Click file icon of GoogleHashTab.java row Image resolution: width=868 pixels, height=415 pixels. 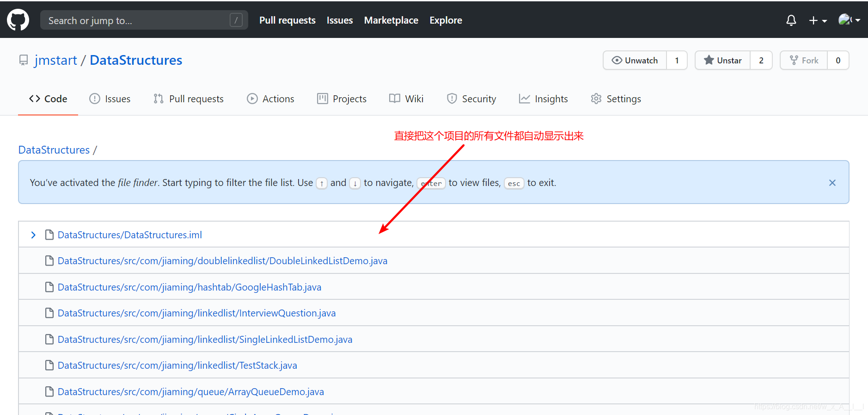tap(49, 287)
